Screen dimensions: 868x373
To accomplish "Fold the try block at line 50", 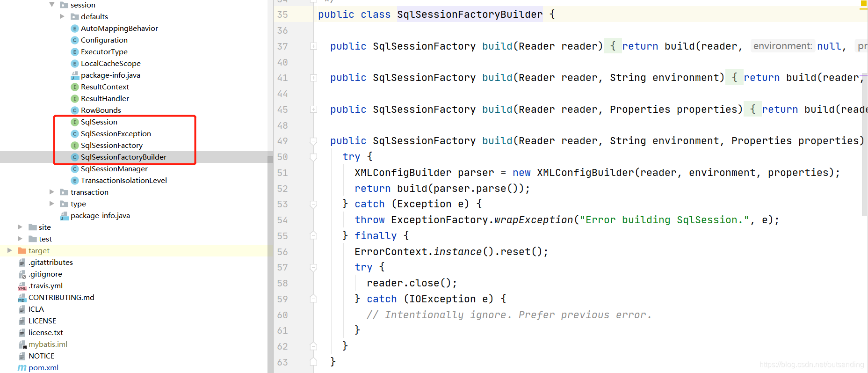I will point(314,157).
